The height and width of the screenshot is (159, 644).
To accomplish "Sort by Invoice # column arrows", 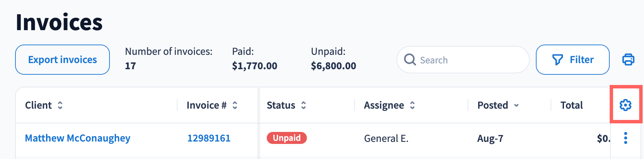I will (235, 105).
